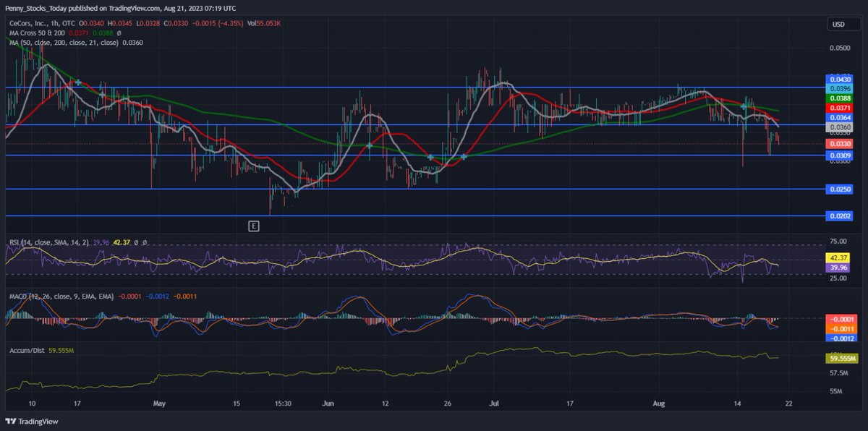Click the 0.0330 last price label
The height and width of the screenshot is (431, 868).
840,144
